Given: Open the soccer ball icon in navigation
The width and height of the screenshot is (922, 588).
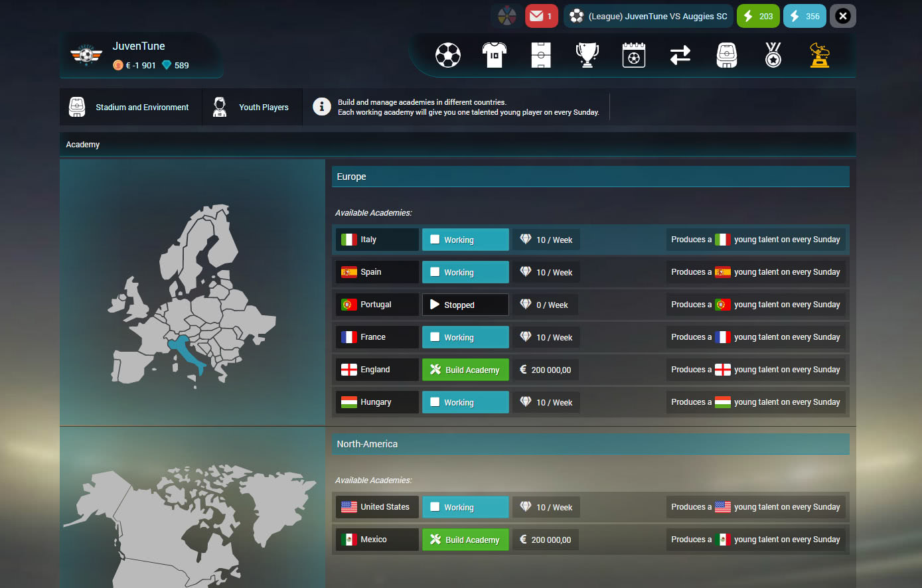Looking at the screenshot, I should pos(448,56).
